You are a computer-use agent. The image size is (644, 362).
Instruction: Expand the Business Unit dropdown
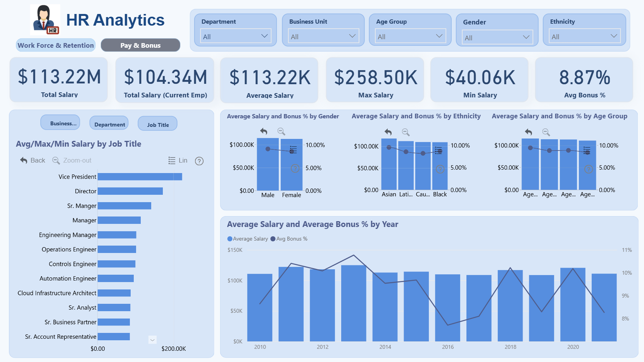pos(323,36)
